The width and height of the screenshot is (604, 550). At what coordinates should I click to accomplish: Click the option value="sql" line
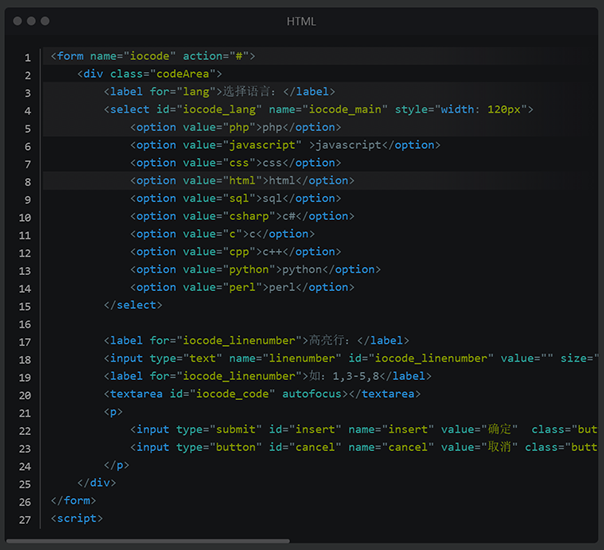[x=236, y=198]
